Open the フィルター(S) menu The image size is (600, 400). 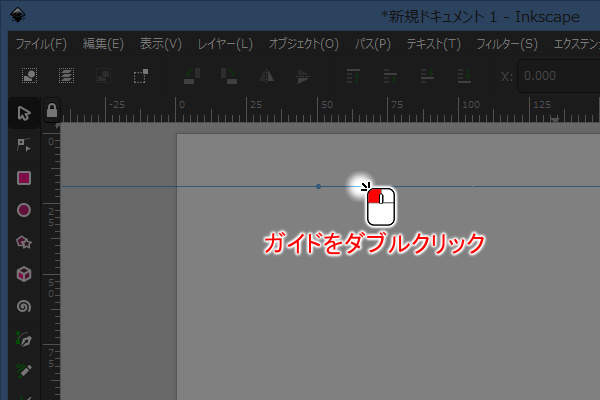(507, 44)
